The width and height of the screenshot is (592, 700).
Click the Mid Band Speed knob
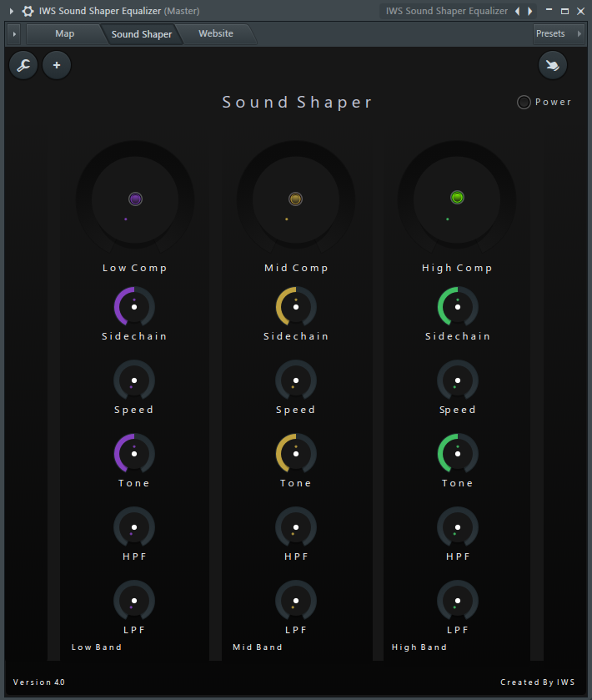296,380
